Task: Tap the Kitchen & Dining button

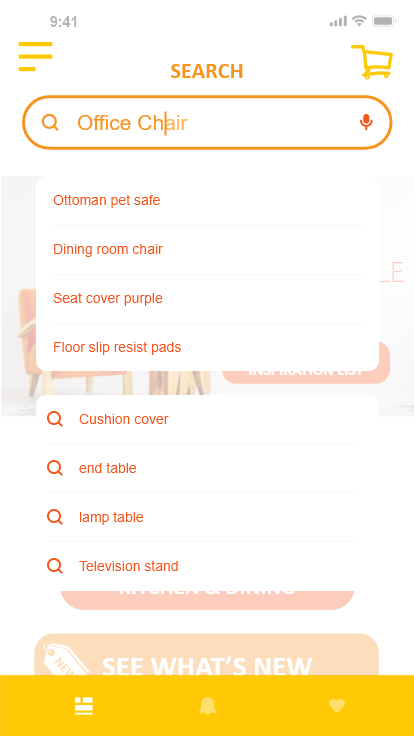Action: pos(207,600)
